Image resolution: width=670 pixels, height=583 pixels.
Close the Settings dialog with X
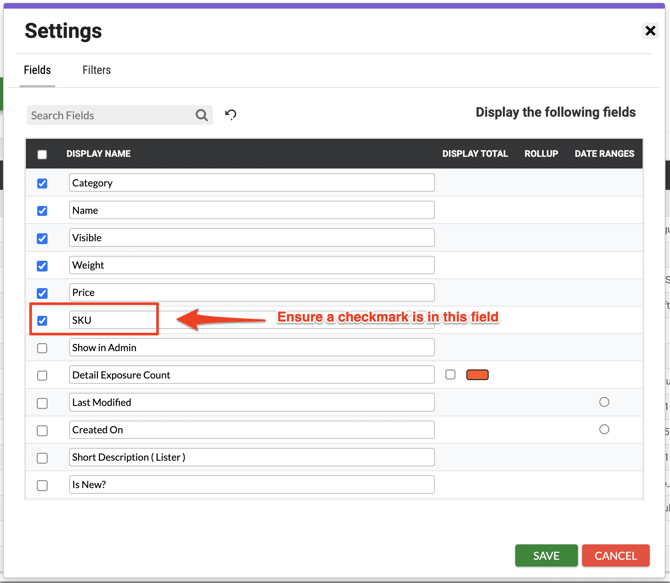click(650, 31)
